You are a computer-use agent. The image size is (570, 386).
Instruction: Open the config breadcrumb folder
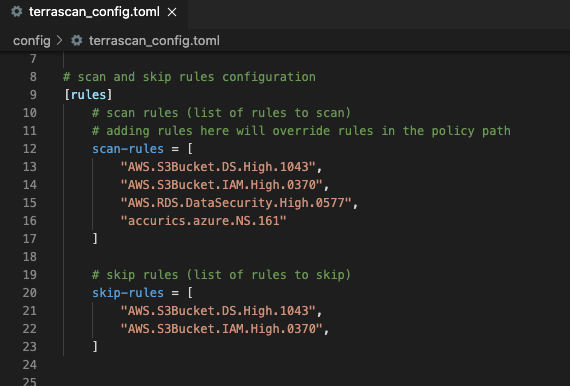pyautogui.click(x=32, y=40)
